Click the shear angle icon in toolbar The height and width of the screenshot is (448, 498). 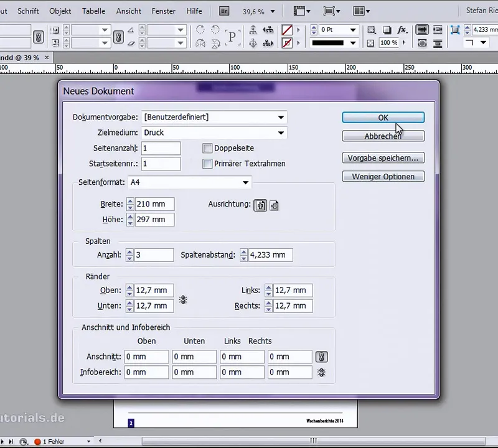pos(131,43)
